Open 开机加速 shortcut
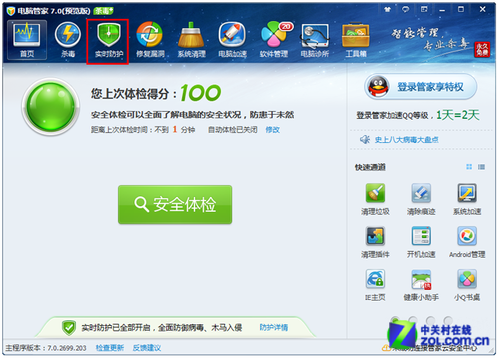 pyautogui.click(x=421, y=242)
